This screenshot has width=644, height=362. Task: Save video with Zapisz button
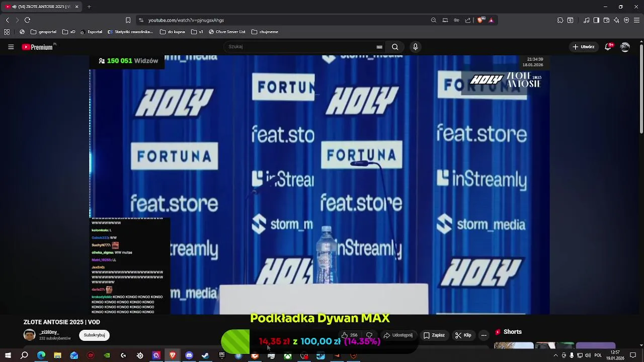[x=434, y=335]
